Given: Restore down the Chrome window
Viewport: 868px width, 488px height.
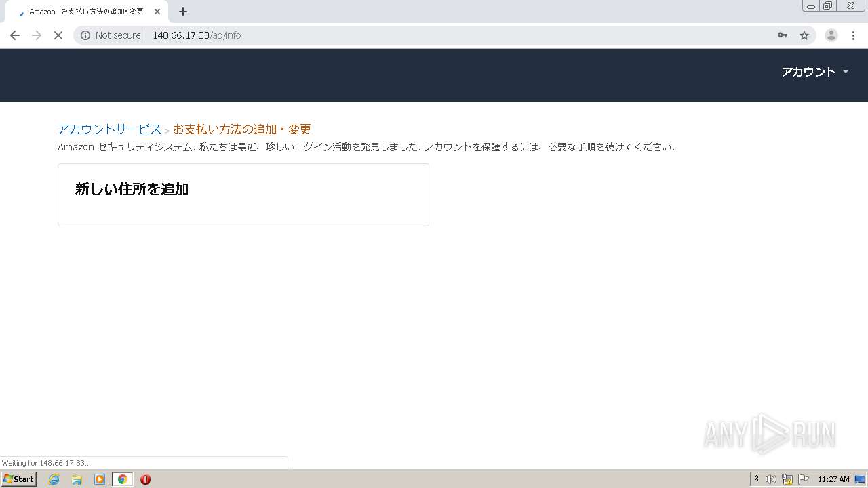Looking at the screenshot, I should (x=828, y=6).
